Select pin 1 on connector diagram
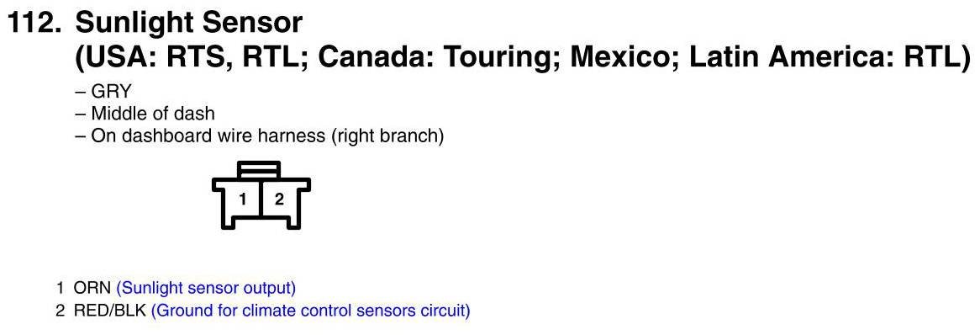980x335 pixels. tap(243, 199)
